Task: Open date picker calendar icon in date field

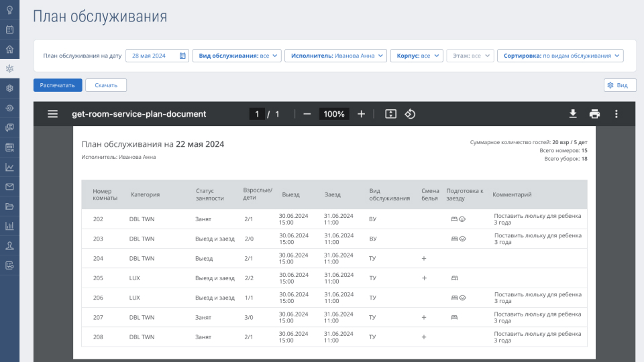Action: [182, 56]
